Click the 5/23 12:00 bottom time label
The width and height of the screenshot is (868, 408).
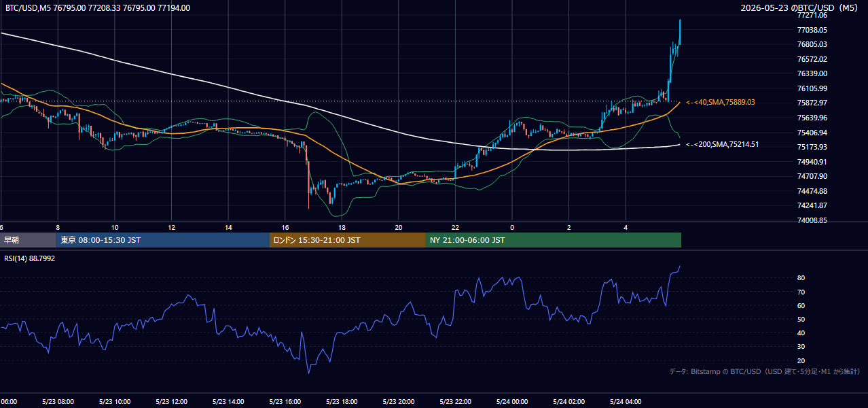click(x=171, y=402)
